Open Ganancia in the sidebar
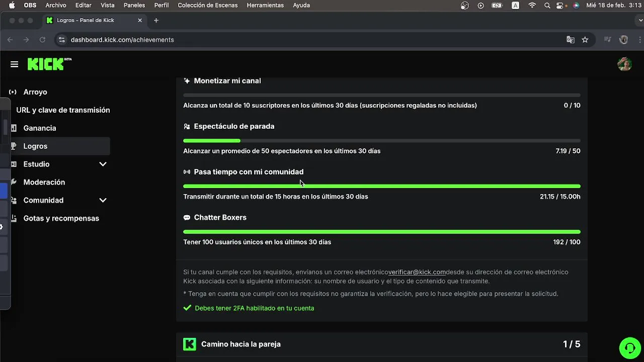This screenshot has height=362, width=644. [x=40, y=128]
